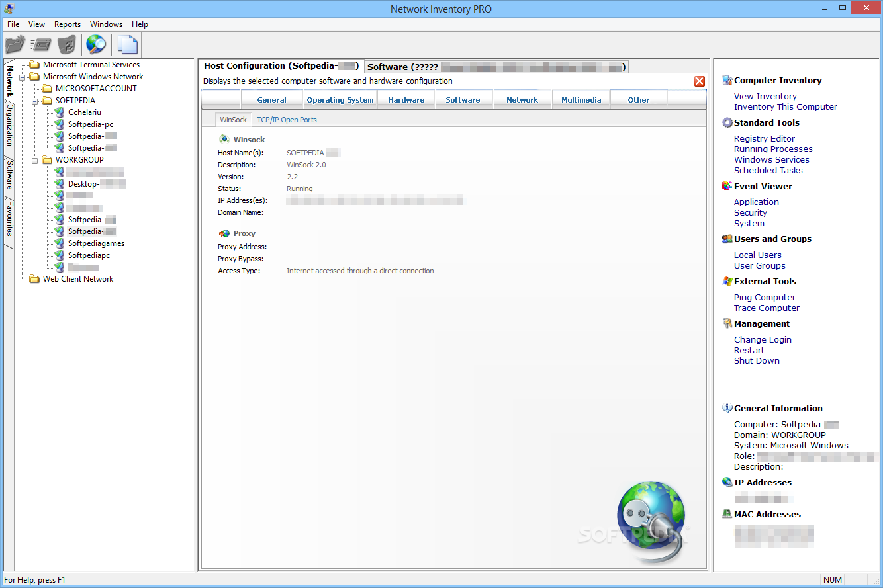Screen dimensions: 883x588
Task: Click the Management keys icon
Action: [727, 323]
